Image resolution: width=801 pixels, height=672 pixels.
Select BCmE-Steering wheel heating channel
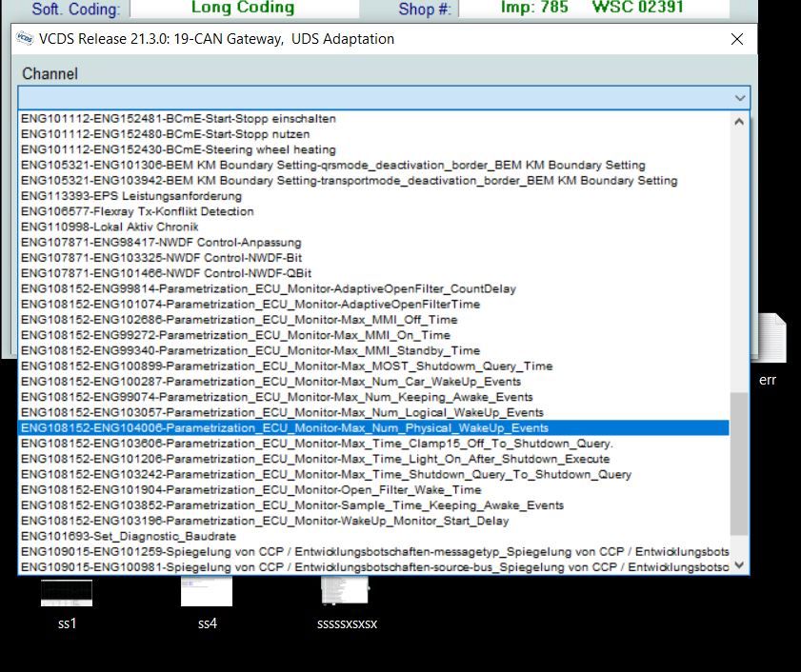click(373, 149)
